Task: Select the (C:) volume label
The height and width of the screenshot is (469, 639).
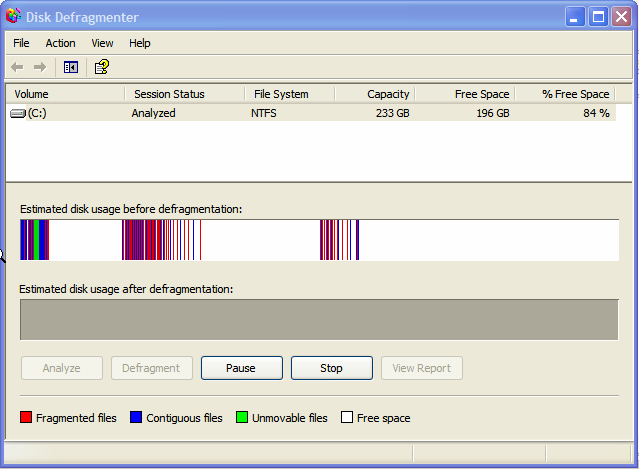Action: 37,113
